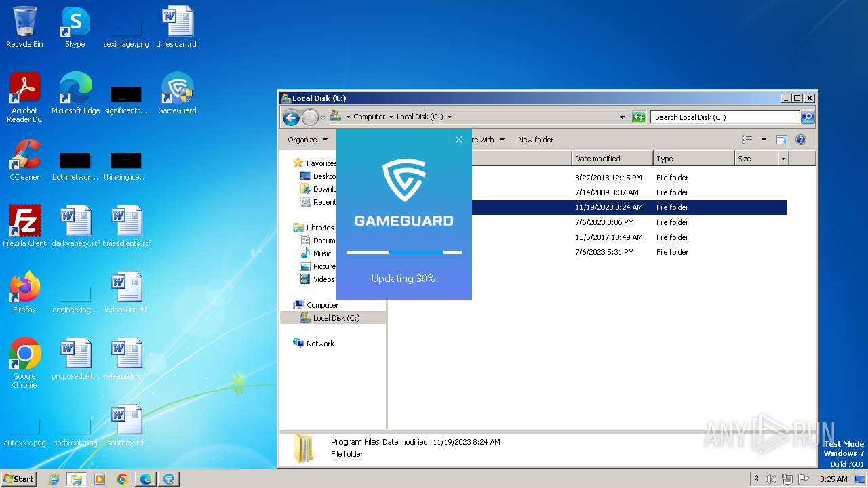Click the GameGuard update progress bar
The height and width of the screenshot is (488, 868).
[x=404, y=253]
